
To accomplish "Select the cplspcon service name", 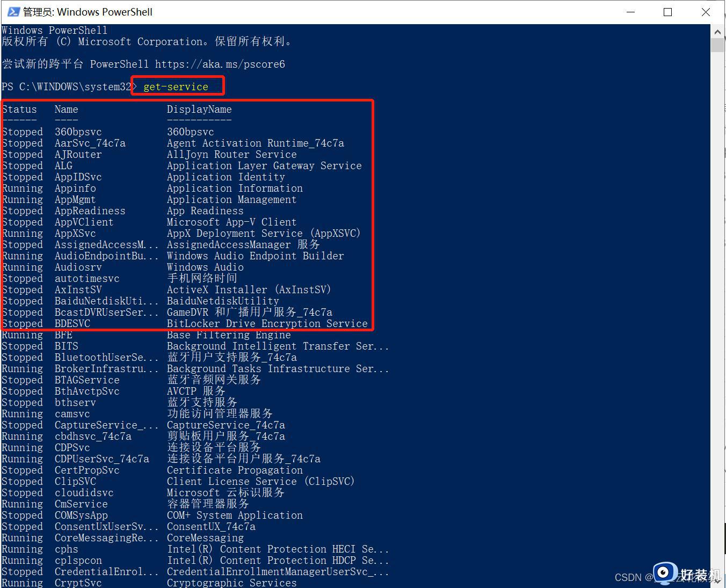I will (x=78, y=561).
